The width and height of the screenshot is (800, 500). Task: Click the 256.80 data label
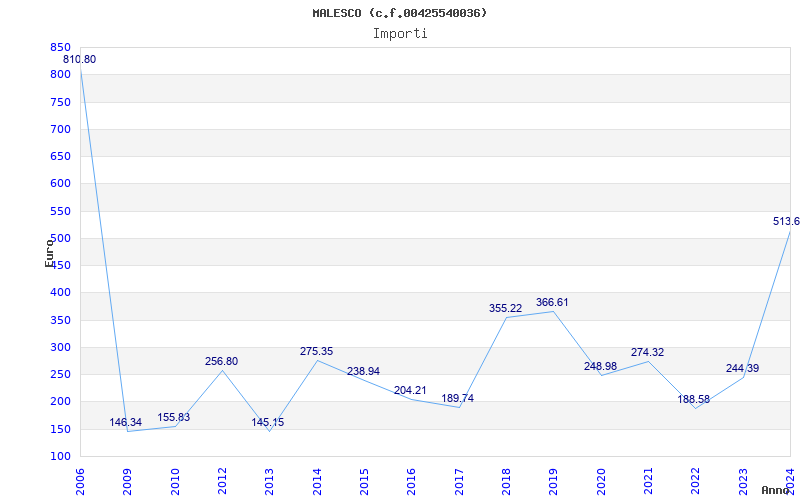click(221, 361)
